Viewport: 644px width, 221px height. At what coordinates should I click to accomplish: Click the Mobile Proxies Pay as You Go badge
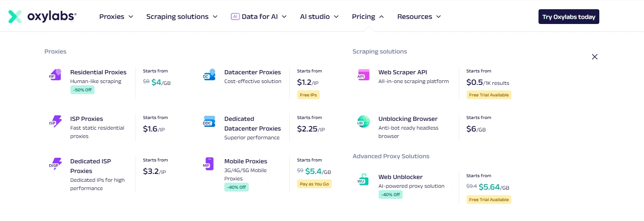(x=314, y=184)
